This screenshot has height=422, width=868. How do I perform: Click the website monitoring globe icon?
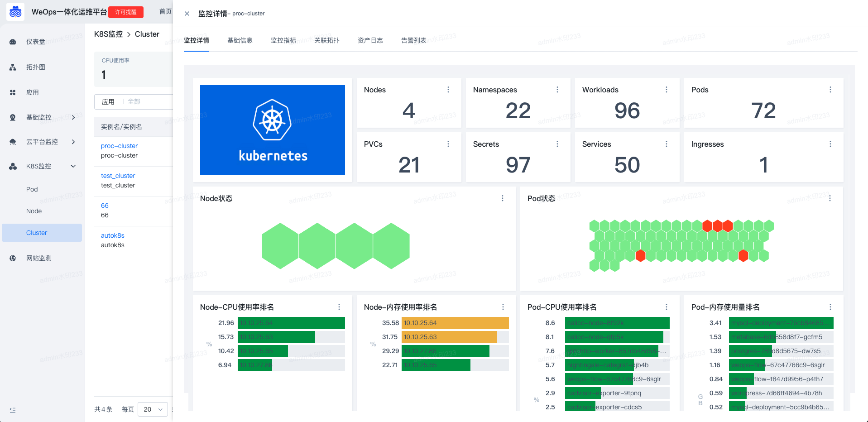(x=13, y=259)
